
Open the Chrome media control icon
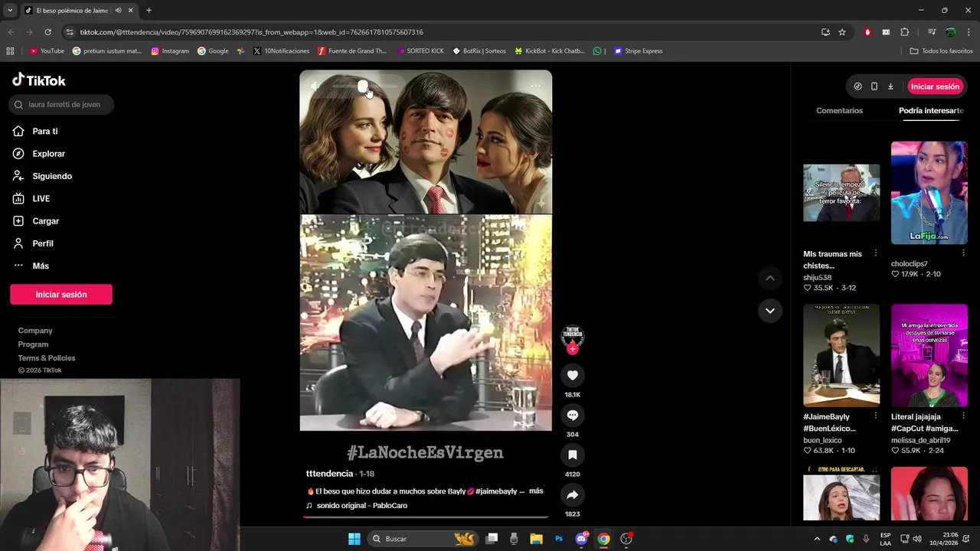point(932,32)
